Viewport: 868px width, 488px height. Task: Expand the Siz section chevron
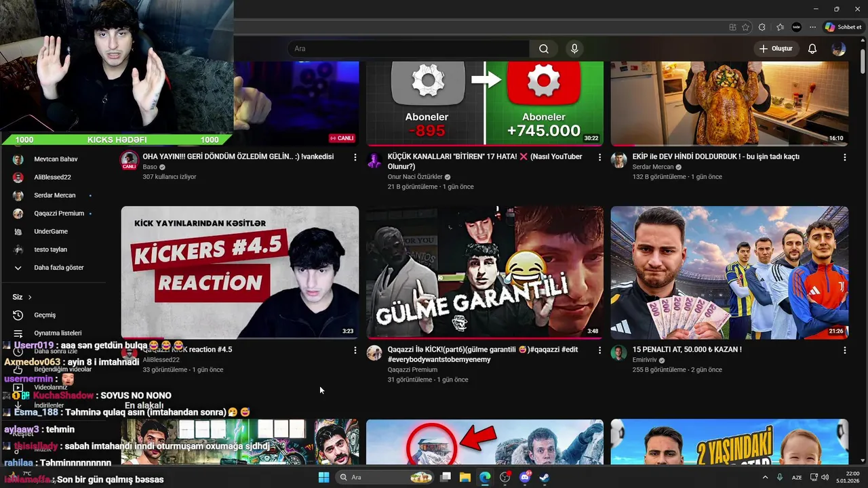click(30, 297)
